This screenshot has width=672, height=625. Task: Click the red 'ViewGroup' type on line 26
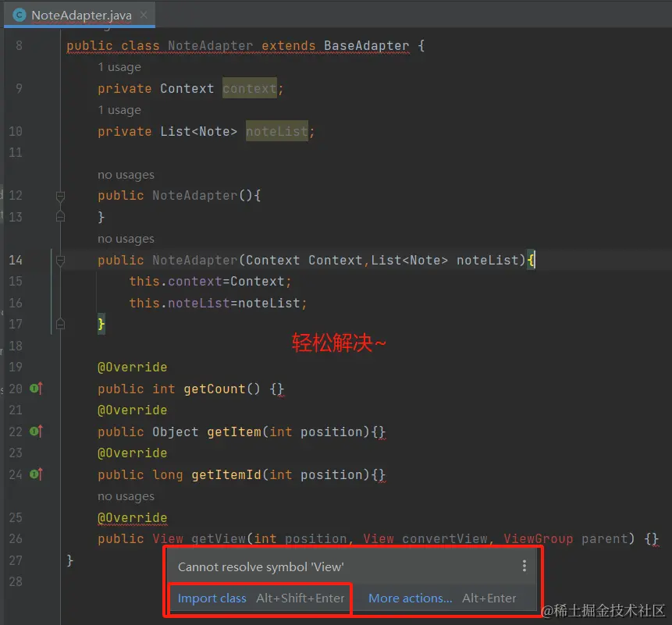[539, 539]
